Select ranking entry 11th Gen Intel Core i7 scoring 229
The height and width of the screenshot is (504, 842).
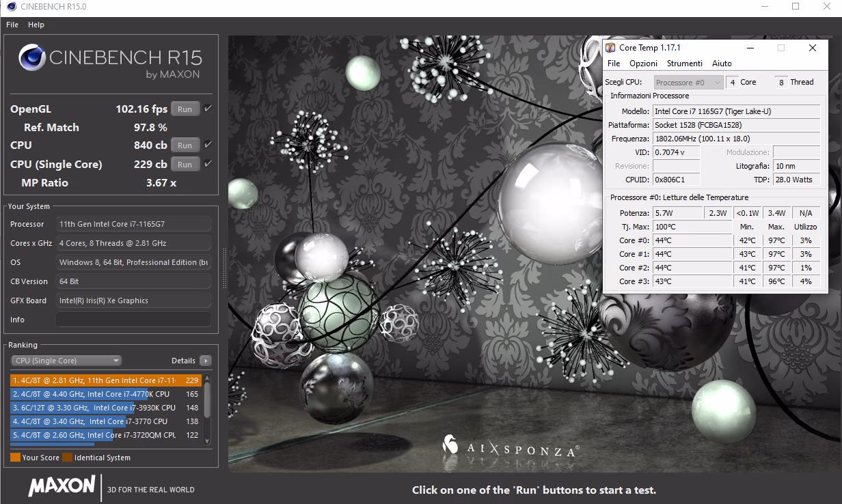[105, 380]
